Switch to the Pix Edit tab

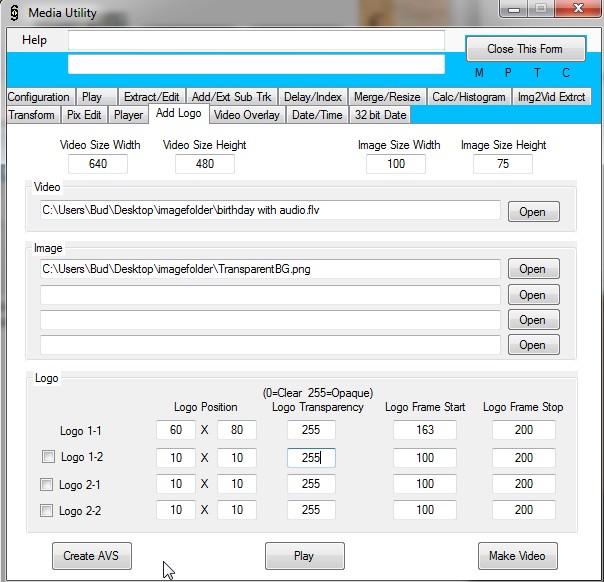click(84, 115)
